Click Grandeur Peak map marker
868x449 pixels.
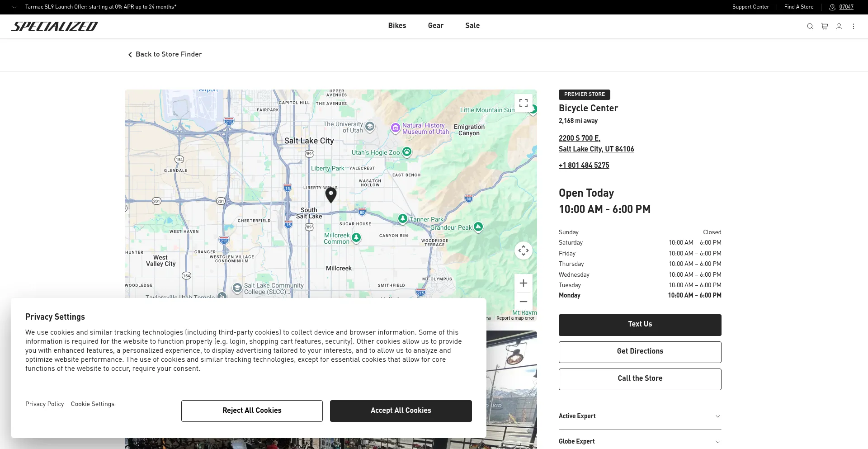(x=478, y=227)
